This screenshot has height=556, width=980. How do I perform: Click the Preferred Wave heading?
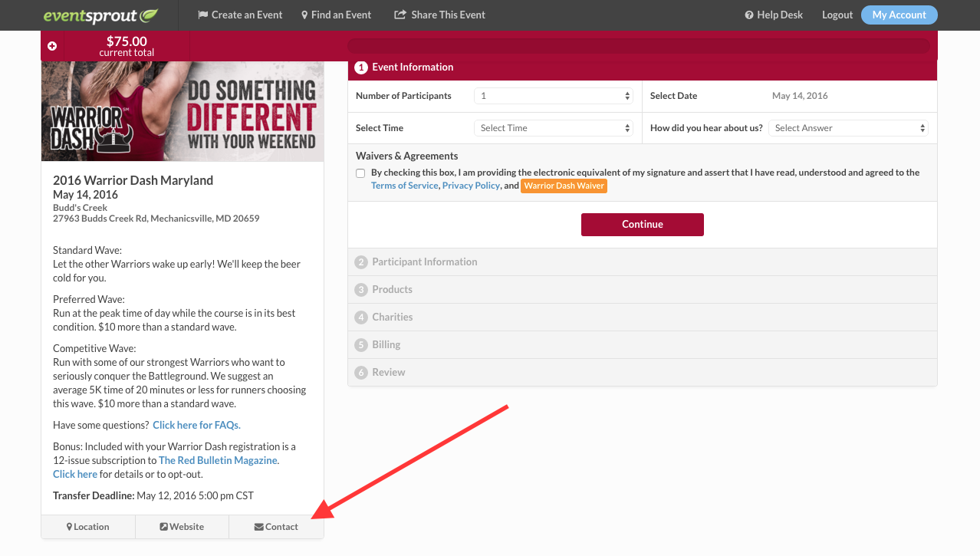tap(89, 299)
